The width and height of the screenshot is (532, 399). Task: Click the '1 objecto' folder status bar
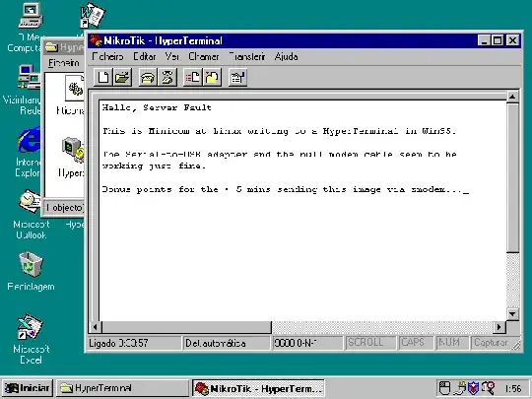coord(64,208)
